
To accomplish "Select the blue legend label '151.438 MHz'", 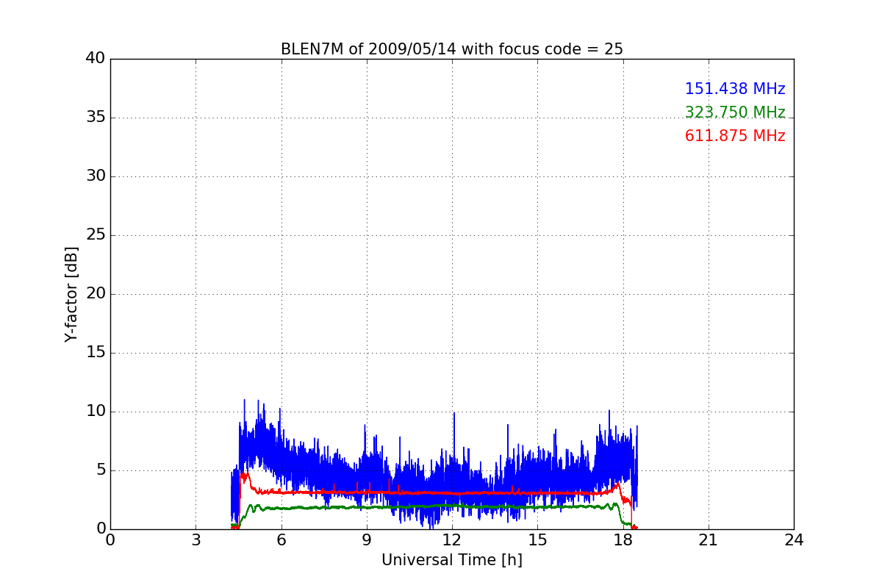I will point(735,89).
